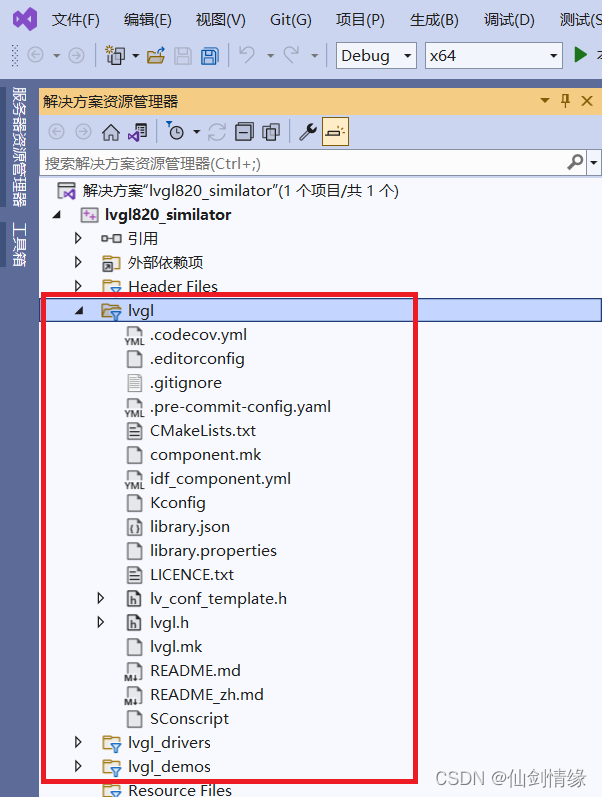602x797 pixels.
Task: Collapse the lvgl820_similator project node
Action: point(57,215)
